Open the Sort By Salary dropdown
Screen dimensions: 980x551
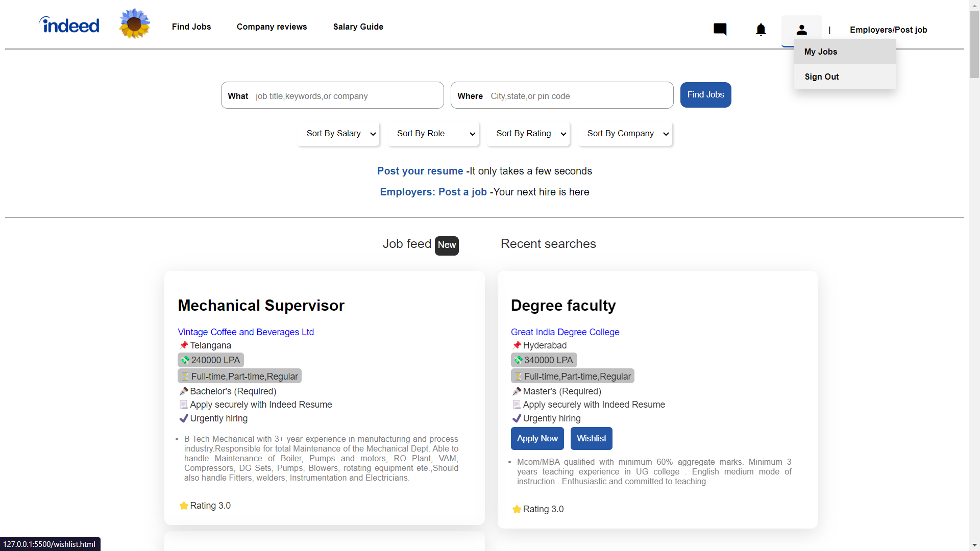(x=338, y=134)
